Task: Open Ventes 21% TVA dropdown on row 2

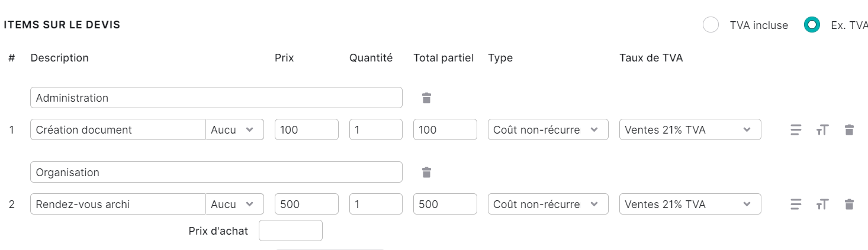Action: coord(690,204)
